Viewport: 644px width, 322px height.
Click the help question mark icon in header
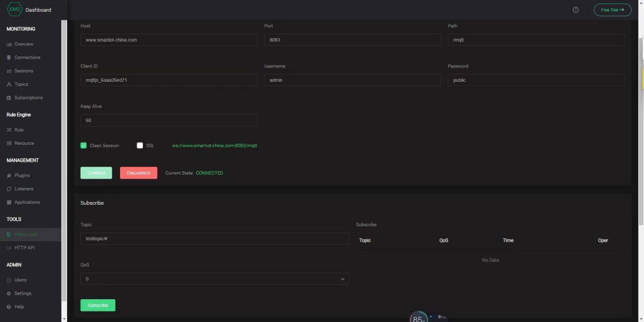tap(575, 10)
